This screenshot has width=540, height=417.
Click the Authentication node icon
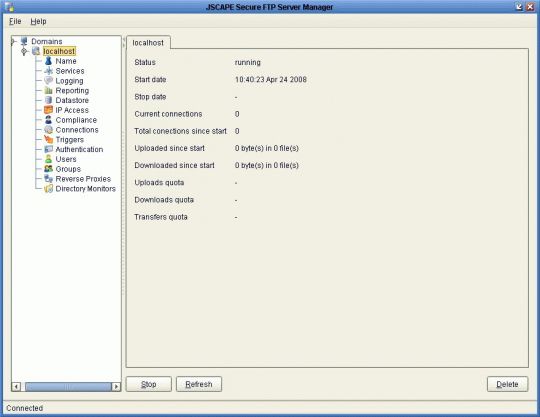[49, 149]
